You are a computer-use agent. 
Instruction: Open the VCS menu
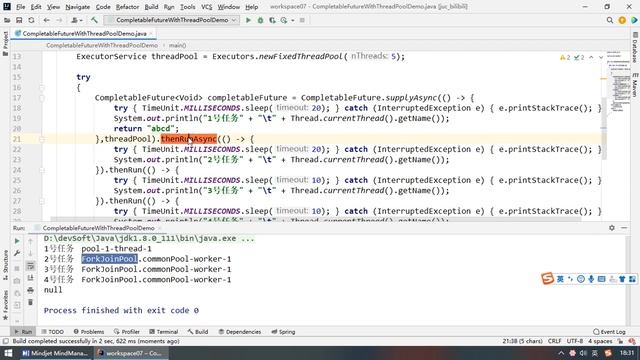pos(207,7)
